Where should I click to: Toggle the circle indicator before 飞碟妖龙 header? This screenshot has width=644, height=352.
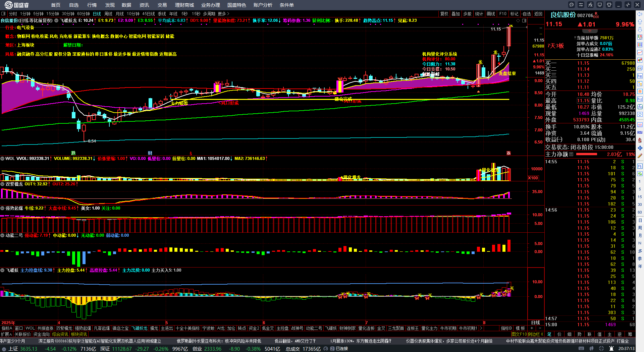click(57, 20)
